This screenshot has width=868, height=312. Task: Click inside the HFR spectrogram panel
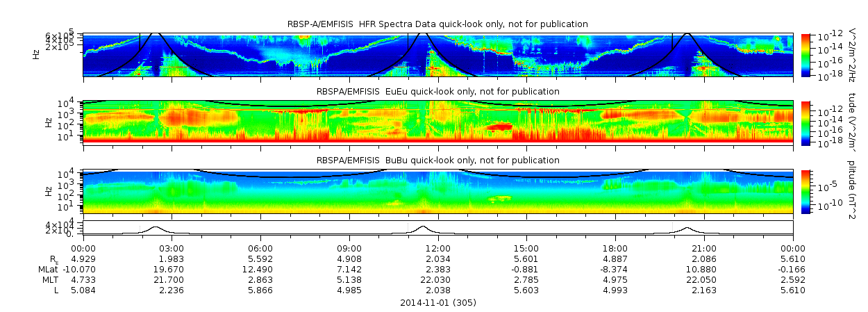437,54
